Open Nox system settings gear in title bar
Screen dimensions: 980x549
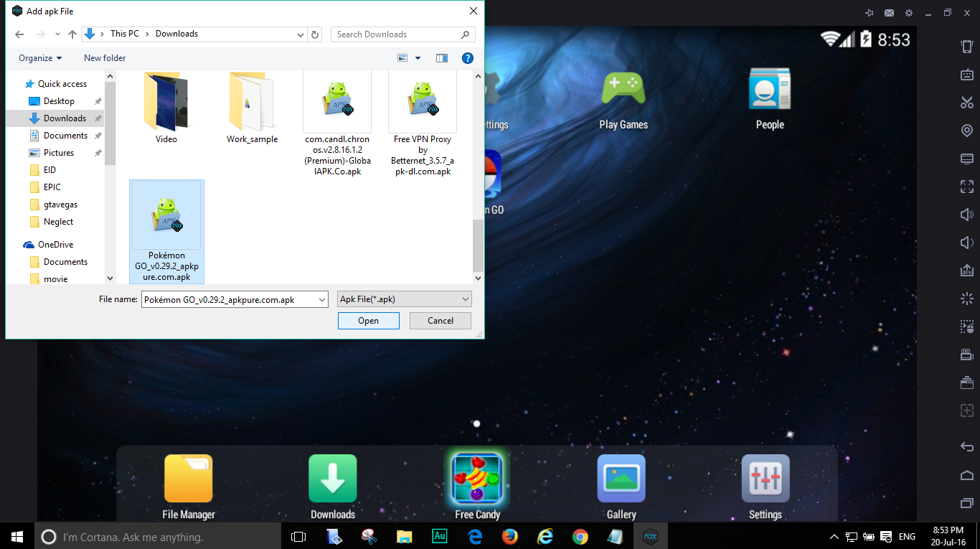pos(909,13)
